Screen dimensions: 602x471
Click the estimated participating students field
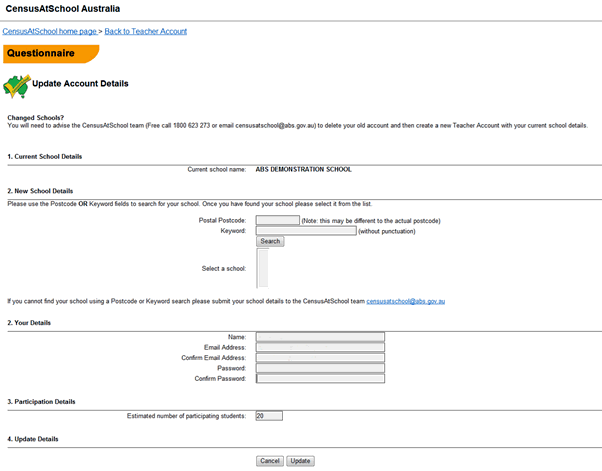tap(269, 415)
